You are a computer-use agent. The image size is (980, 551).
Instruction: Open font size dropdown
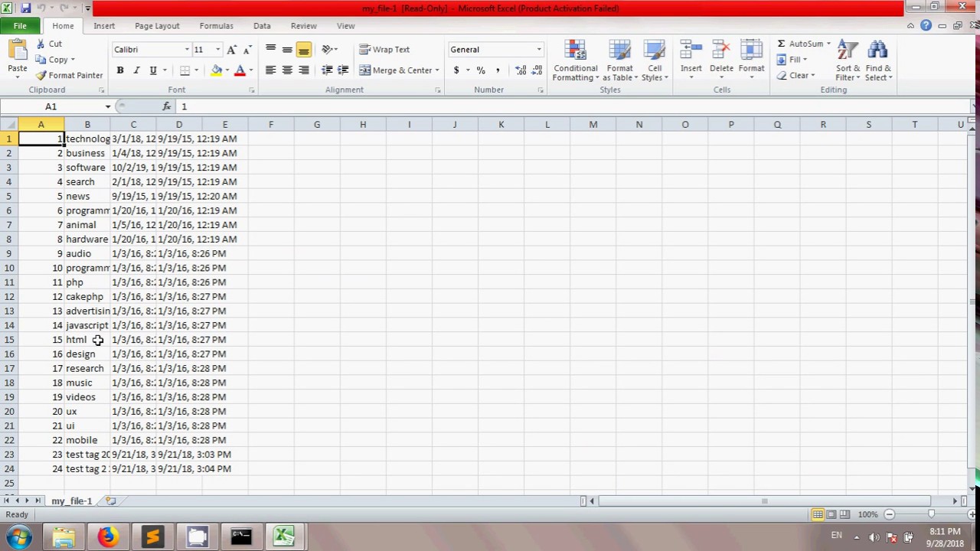pos(217,50)
